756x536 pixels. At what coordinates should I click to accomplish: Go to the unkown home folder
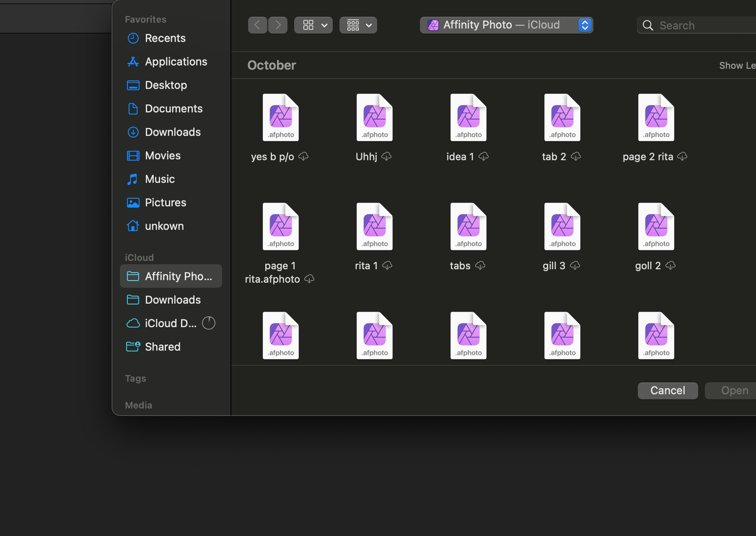click(x=171, y=226)
